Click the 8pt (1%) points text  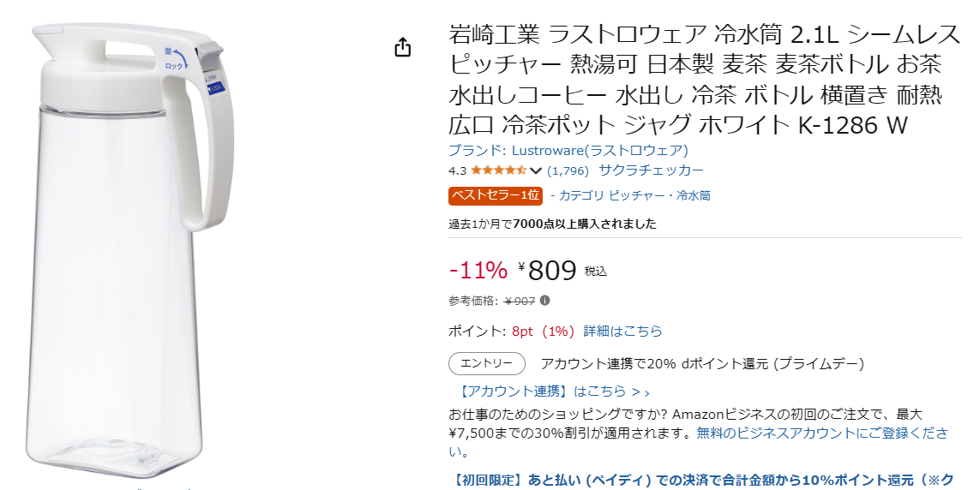543,331
